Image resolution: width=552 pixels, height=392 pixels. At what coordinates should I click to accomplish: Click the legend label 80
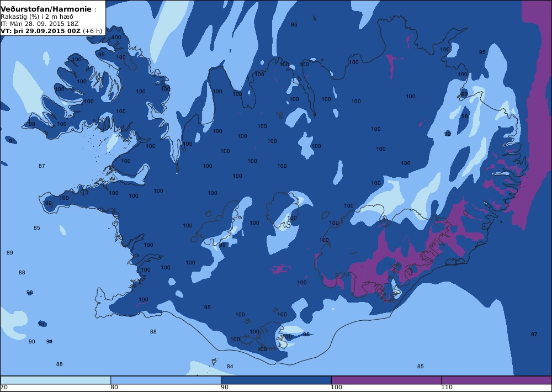coord(114,388)
